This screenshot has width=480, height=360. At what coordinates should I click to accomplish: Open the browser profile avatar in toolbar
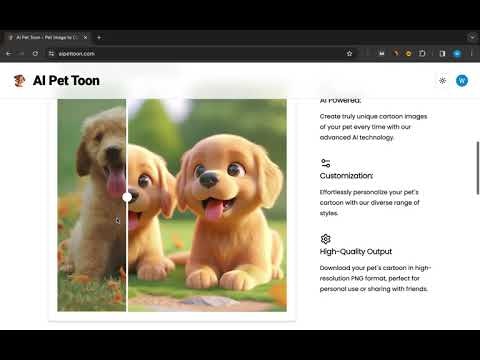point(457,53)
